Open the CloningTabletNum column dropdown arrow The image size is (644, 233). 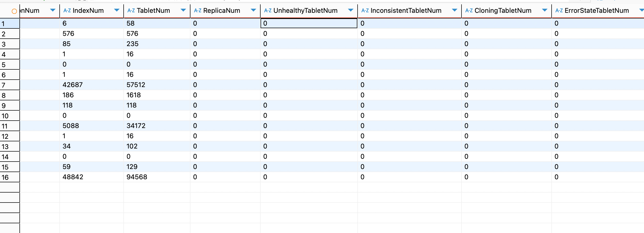[545, 10]
